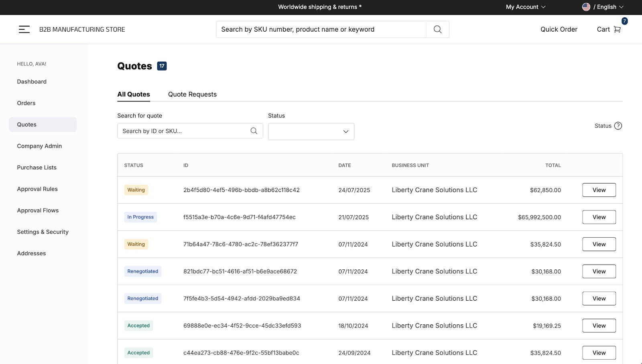The image size is (642, 364).
Task: Expand the My Account dropdown
Action: click(525, 7)
